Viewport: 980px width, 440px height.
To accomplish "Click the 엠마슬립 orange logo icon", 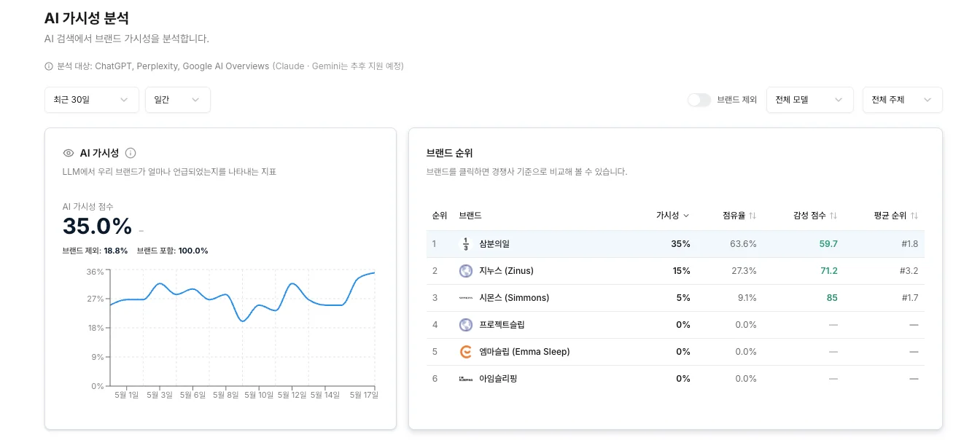I will coord(466,352).
